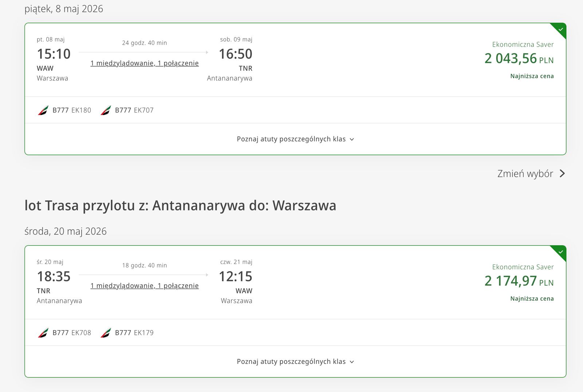
Task: Click Emirates logo beside flight EK707
Action: pyautogui.click(x=106, y=110)
